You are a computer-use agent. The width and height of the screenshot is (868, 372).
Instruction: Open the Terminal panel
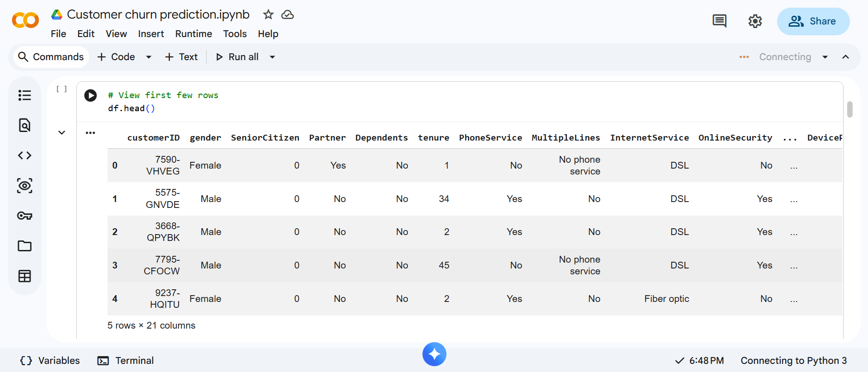pyautogui.click(x=126, y=360)
